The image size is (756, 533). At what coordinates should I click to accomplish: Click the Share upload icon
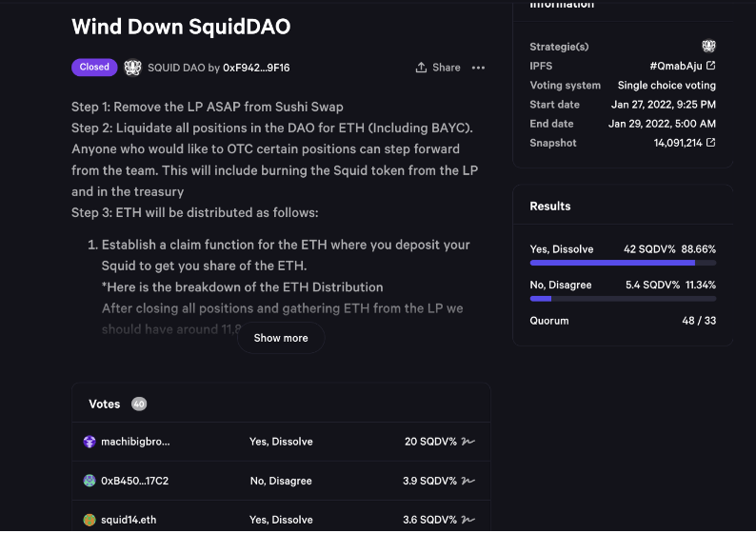click(x=422, y=68)
